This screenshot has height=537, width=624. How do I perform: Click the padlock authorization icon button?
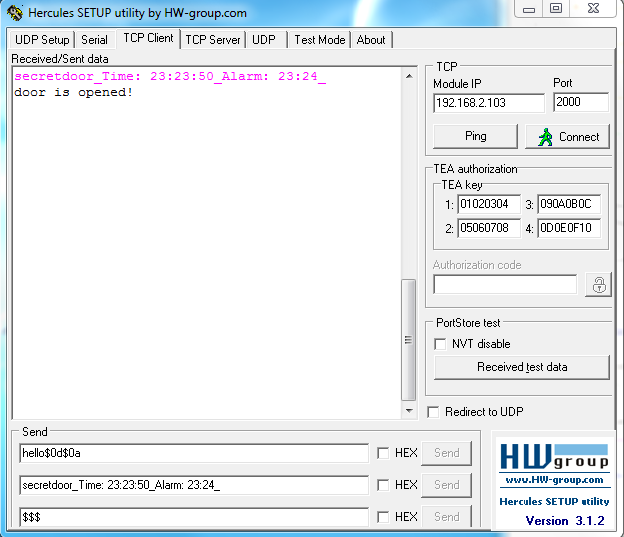point(598,285)
